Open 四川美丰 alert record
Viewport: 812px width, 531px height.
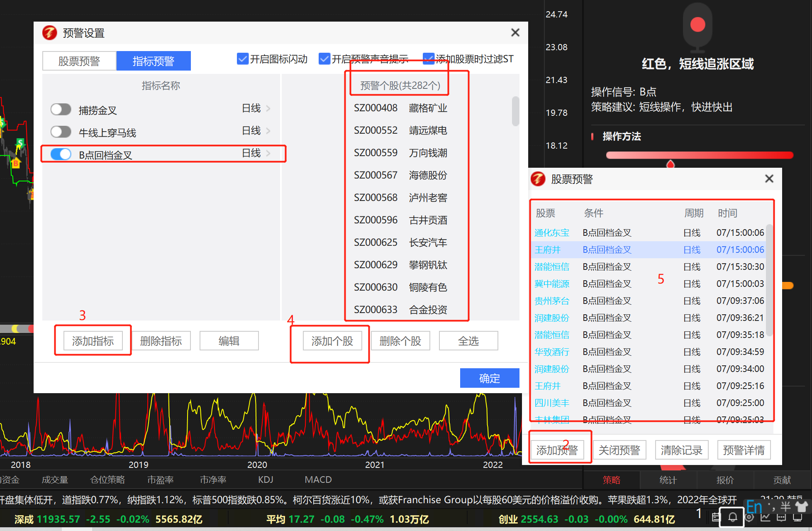click(649, 403)
